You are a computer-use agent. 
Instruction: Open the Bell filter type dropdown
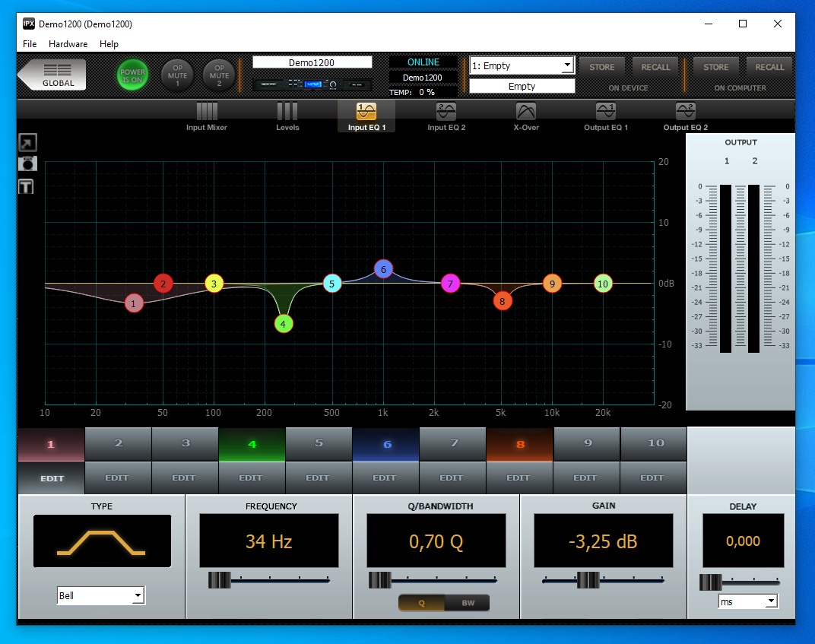coord(100,595)
